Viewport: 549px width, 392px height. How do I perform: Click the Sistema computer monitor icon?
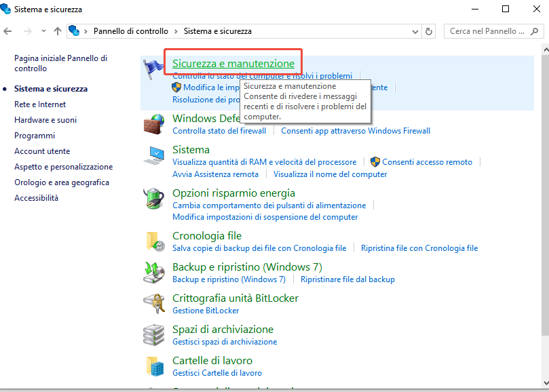pos(153,155)
